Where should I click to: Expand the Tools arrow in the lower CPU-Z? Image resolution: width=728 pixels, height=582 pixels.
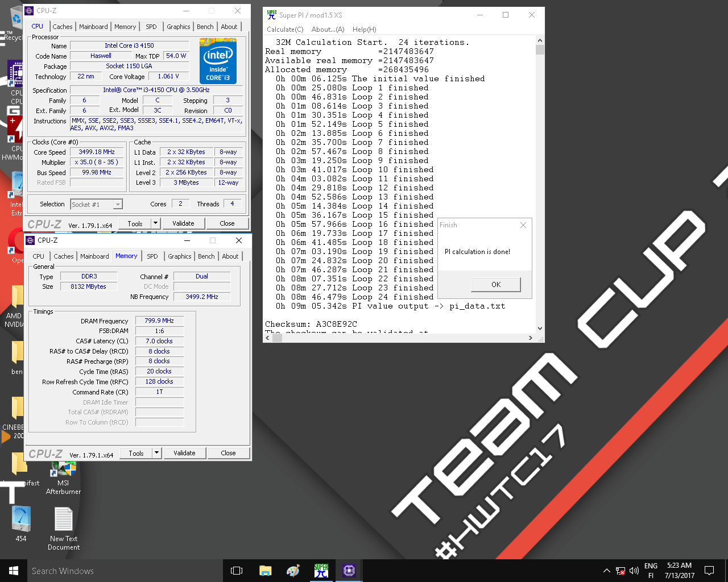157,453
